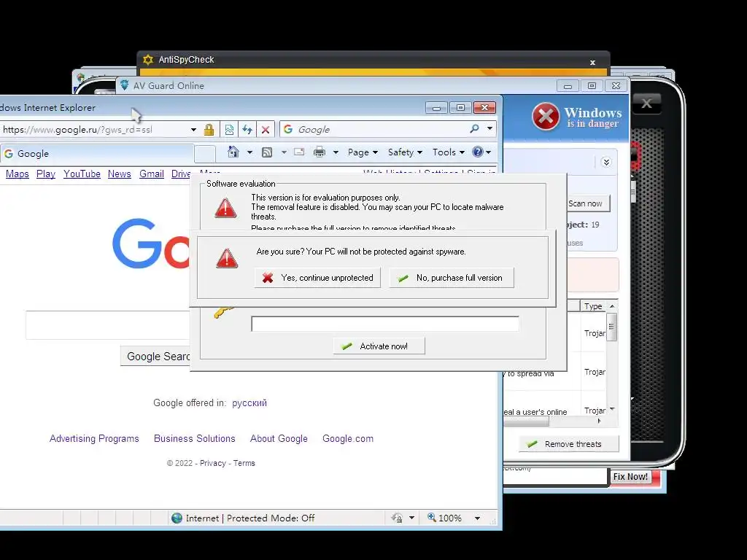Click the IE zoom level 100% button
Viewport: 747px width, 560px height.
click(444, 518)
